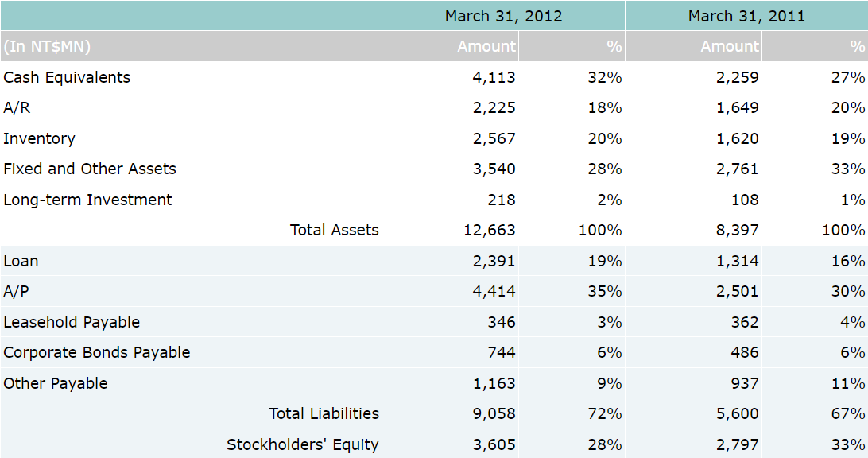This screenshot has width=868, height=458.
Task: Select the Cash Equivalents row label
Action: click(x=67, y=77)
